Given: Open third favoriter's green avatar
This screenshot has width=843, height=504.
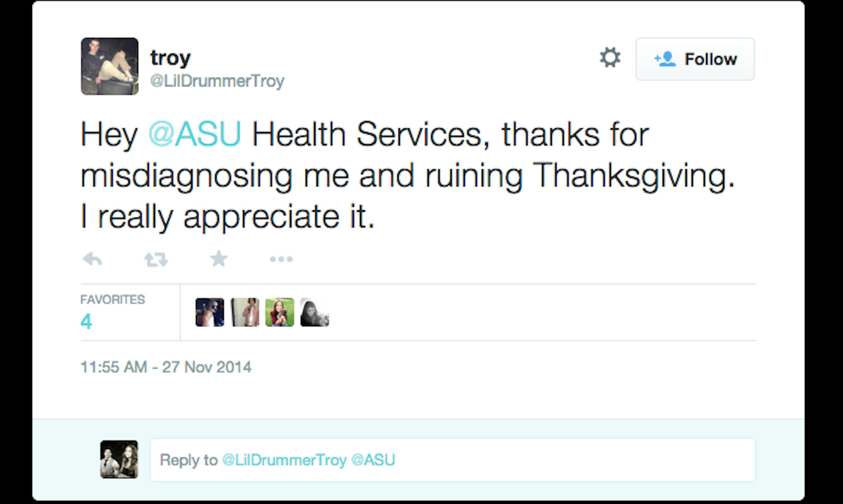Looking at the screenshot, I should (x=280, y=312).
